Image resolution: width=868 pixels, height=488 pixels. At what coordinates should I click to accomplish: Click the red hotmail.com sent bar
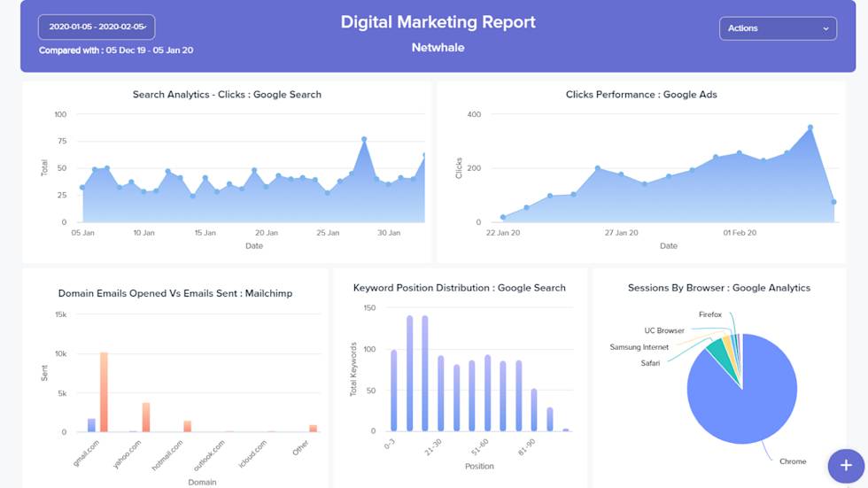tap(187, 426)
